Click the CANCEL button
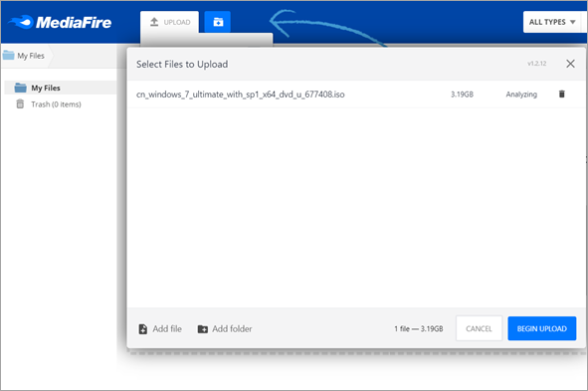The width and height of the screenshot is (588, 391). pyautogui.click(x=479, y=328)
